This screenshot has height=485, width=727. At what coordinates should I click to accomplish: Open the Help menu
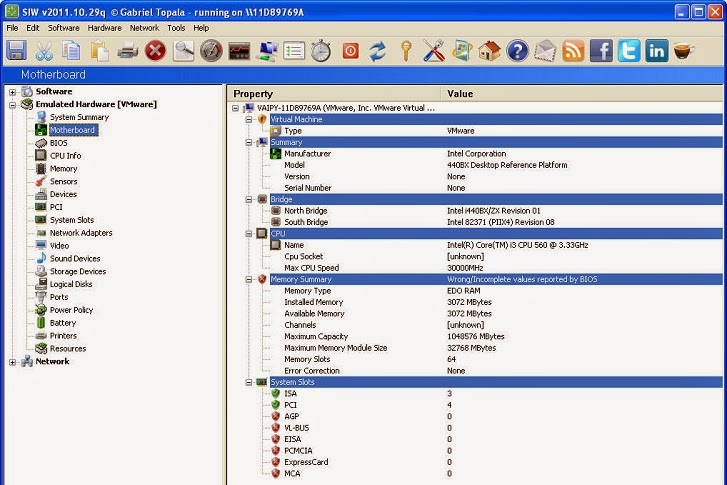point(201,28)
